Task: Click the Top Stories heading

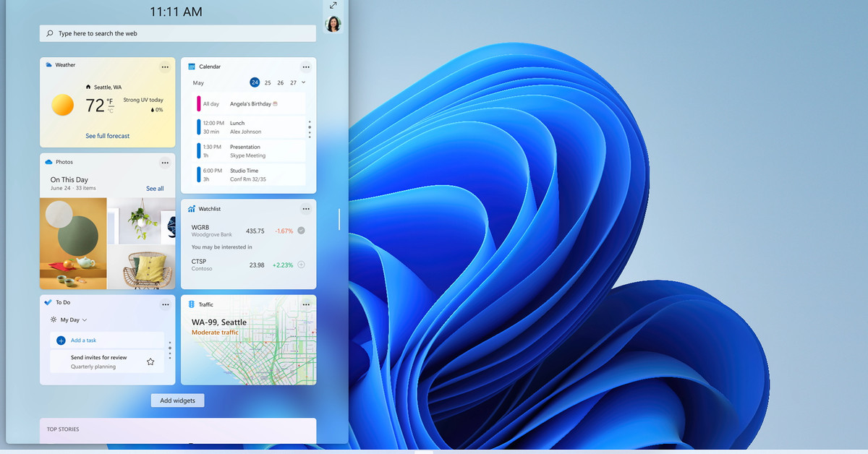Action: tap(63, 429)
